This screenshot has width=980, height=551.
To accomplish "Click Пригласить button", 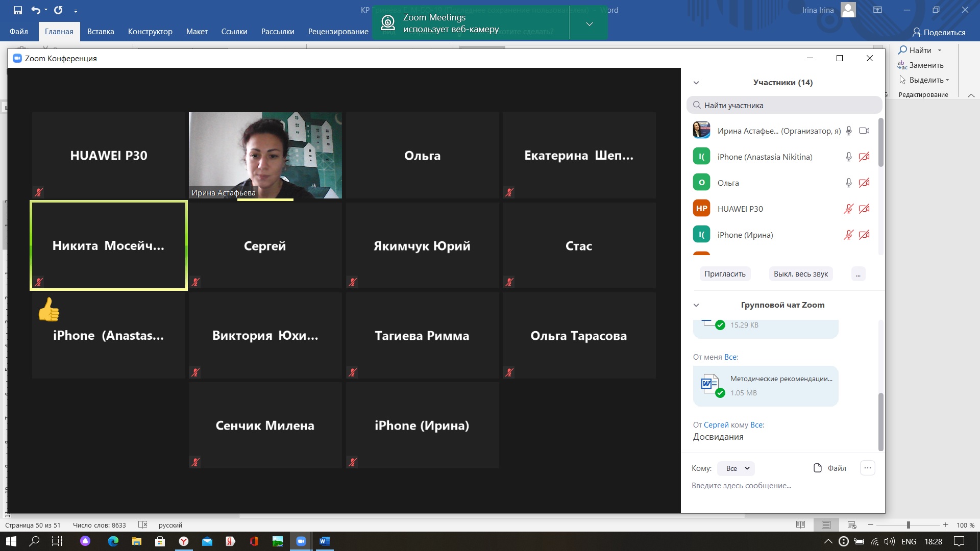I will (725, 274).
